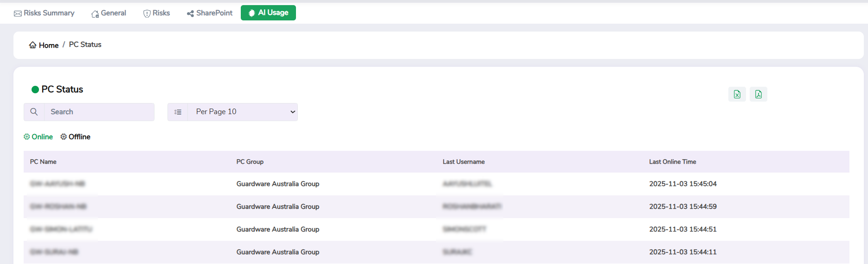
Task: Sort by Last Online Time column header
Action: pos(672,161)
